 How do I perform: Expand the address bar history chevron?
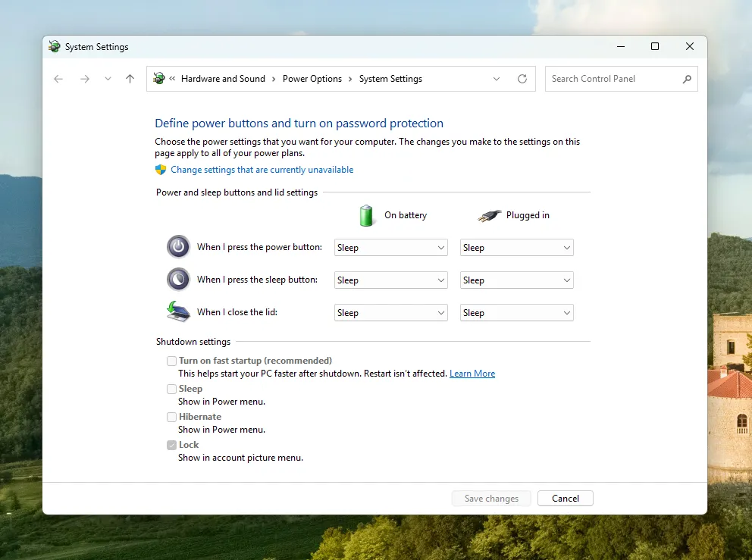[x=497, y=78]
